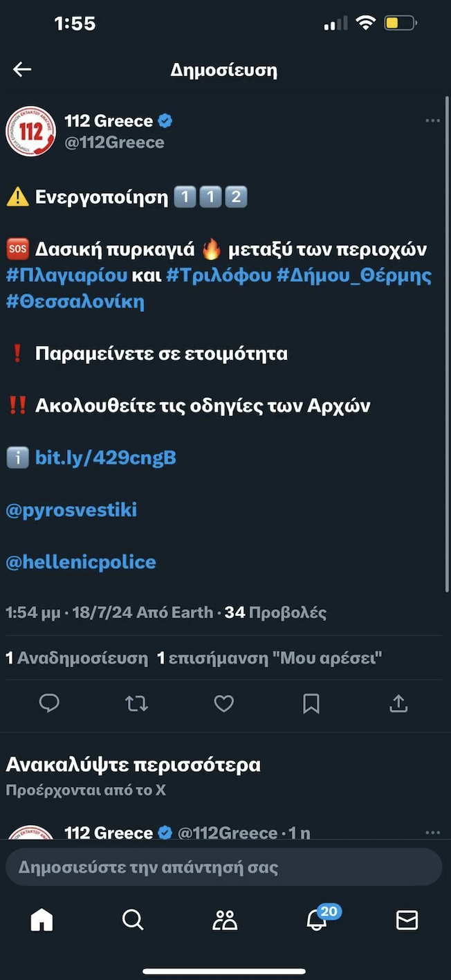Image resolution: width=451 pixels, height=980 pixels.
Task: Open the 112 Greece profile picture
Action: pos(30,131)
